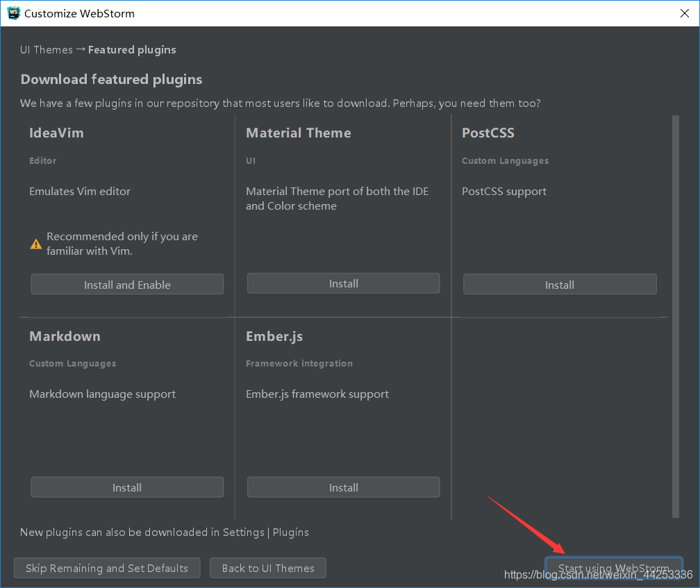Click the Material Theme port description text
Screen dimensions: 700x588
337,199
